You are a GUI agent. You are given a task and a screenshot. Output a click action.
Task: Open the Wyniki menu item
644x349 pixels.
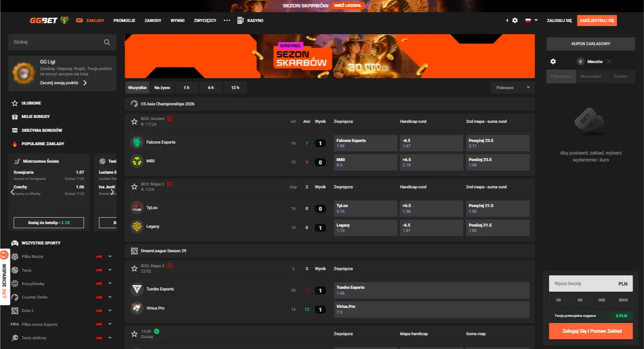(177, 20)
